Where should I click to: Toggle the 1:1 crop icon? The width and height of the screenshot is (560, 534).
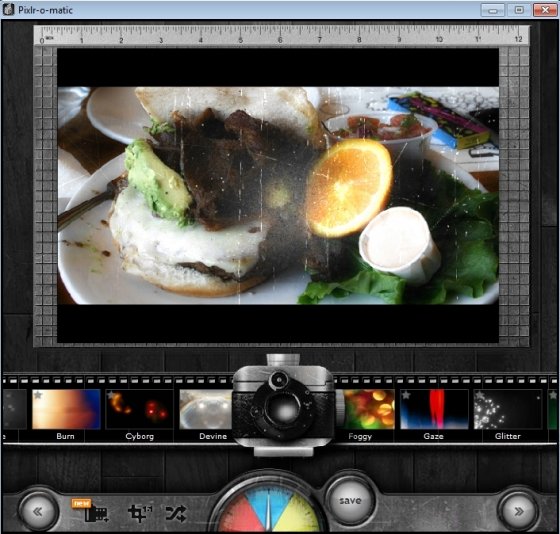tap(140, 514)
